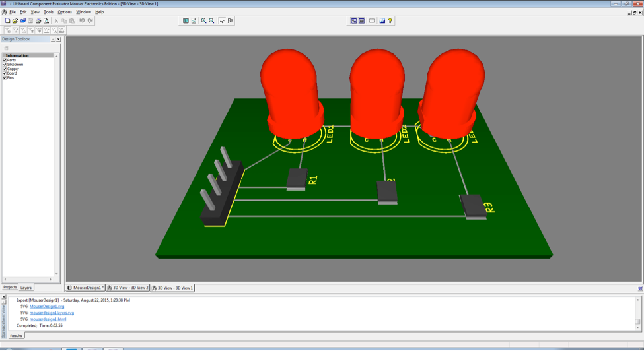Click the Print Preview icon
The height and width of the screenshot is (351, 644).
[46, 21]
